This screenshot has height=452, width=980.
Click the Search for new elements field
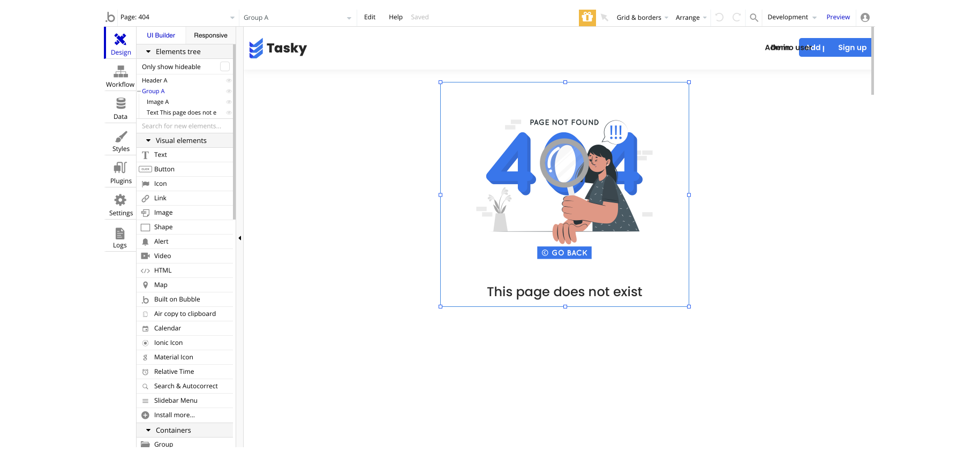[185, 126]
